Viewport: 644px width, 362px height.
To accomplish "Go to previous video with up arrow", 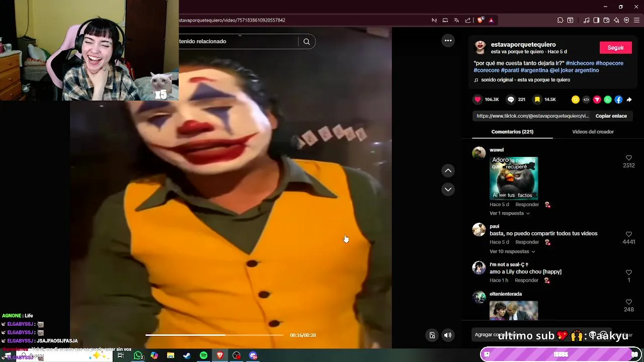I will (x=448, y=171).
